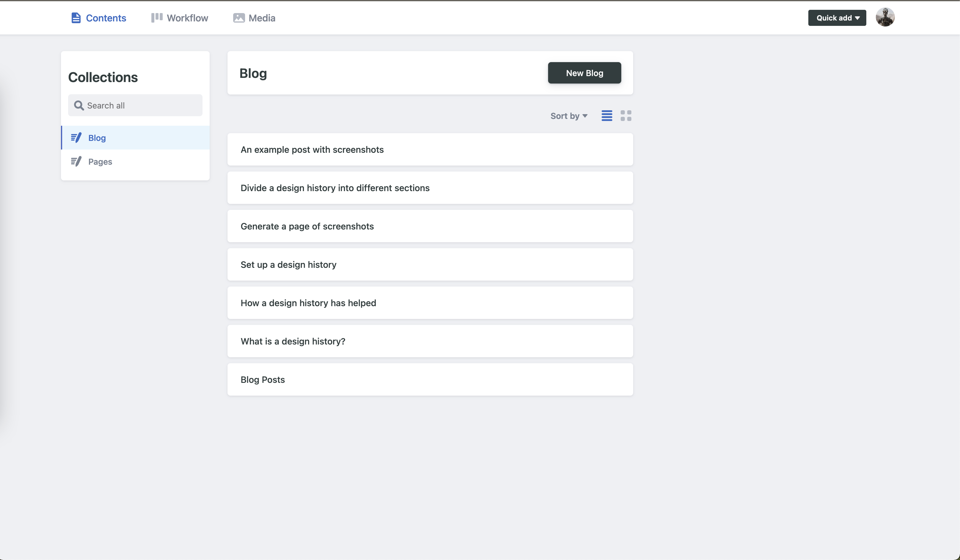Open the Media image icon
Viewport: 960px width, 560px height.
(238, 18)
